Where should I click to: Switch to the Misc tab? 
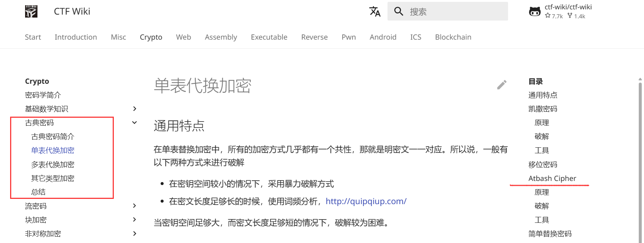click(118, 37)
